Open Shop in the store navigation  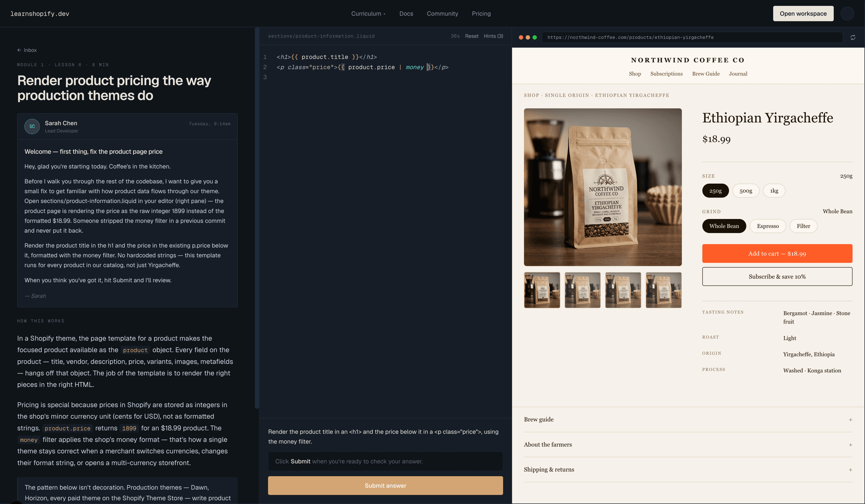(635, 74)
